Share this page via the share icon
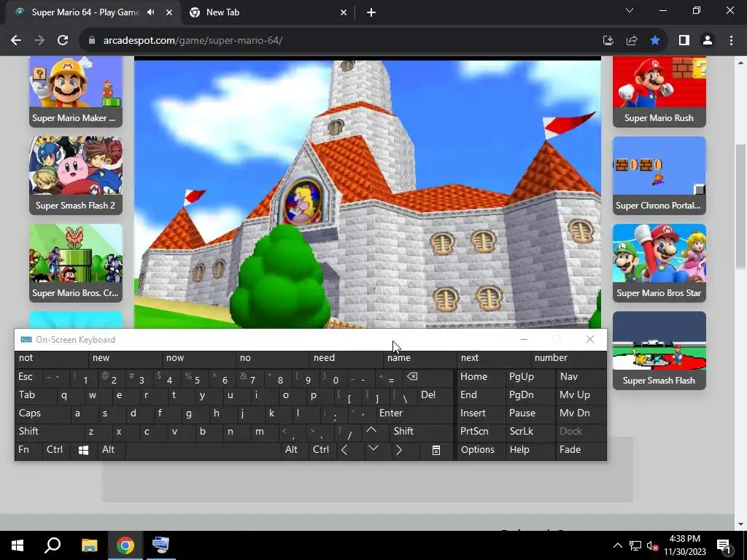The height and width of the screenshot is (560, 747). (632, 41)
